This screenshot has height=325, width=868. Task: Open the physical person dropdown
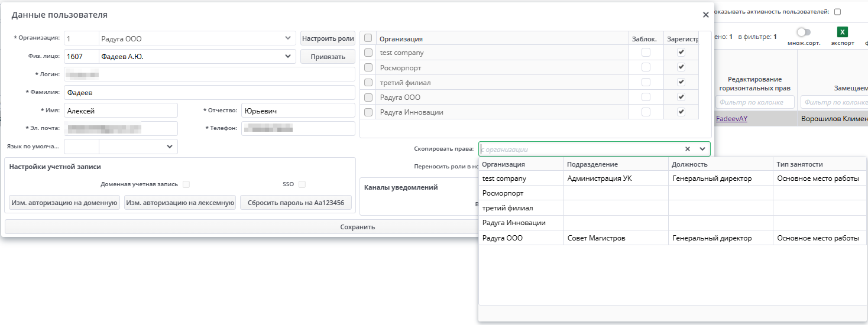pyautogui.click(x=288, y=57)
